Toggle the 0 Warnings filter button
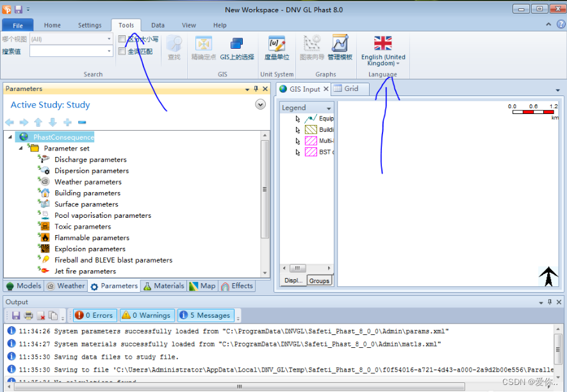This screenshot has height=392, width=567. 147,315
